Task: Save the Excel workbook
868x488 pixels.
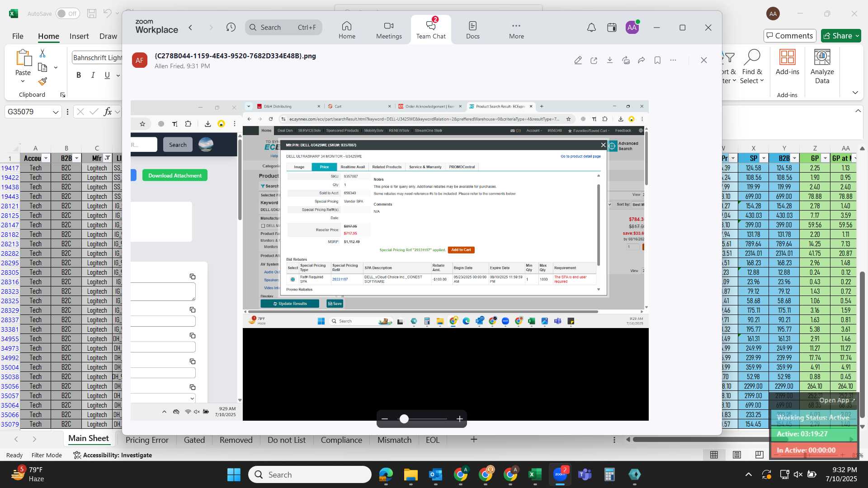Action: (92, 14)
